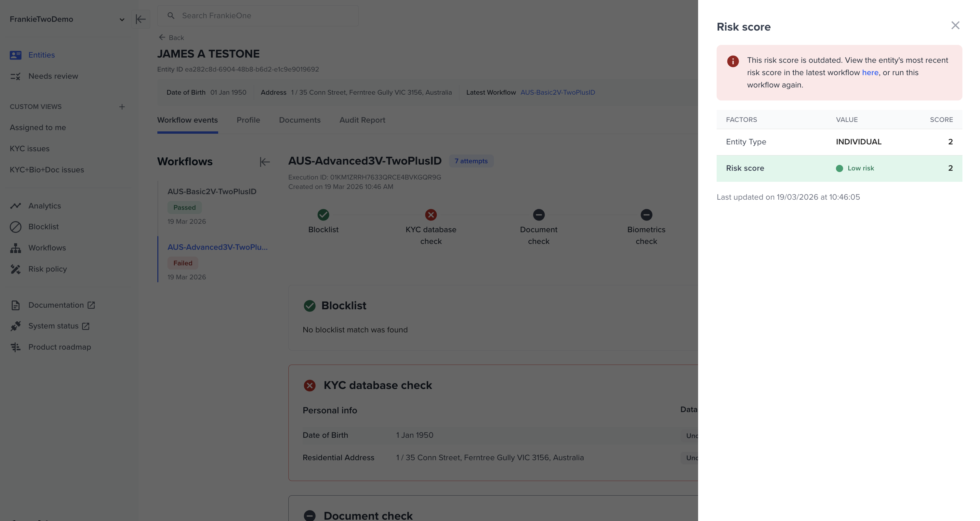This screenshot has width=980, height=521.
Task: Close the Risk score panel
Action: (x=955, y=25)
